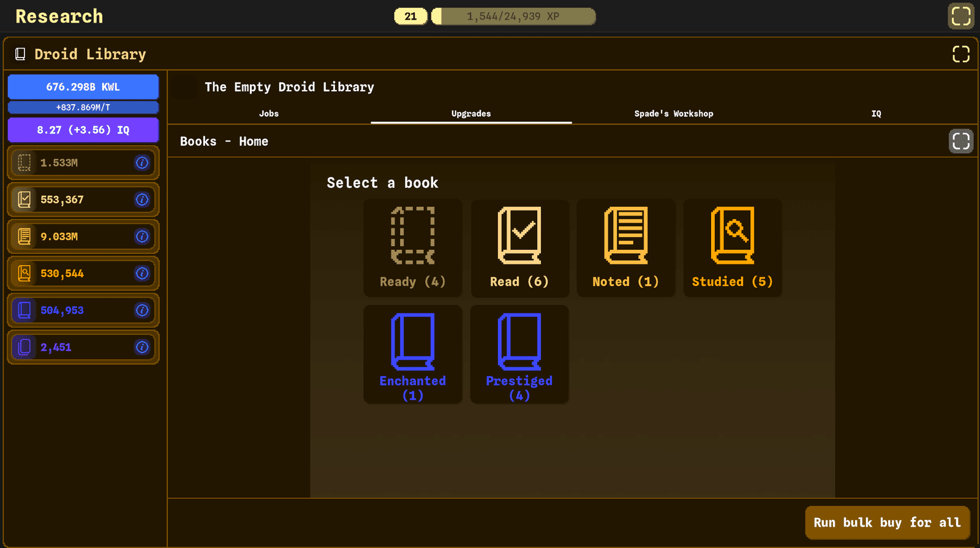Click the Select a book heading
This screenshot has height=548, width=980.
pos(382,182)
